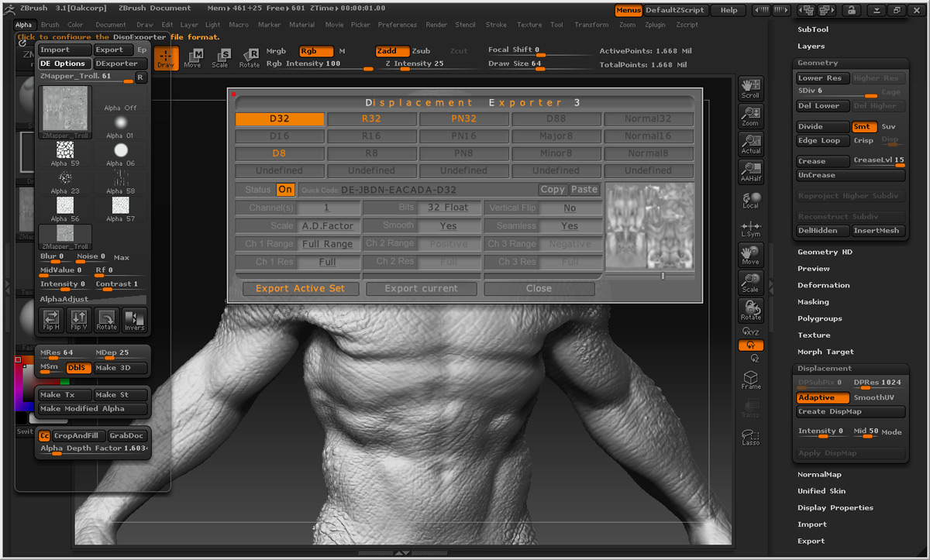Select Alpha 01 thumbnail
Screen dimensions: 930x560
click(120, 125)
